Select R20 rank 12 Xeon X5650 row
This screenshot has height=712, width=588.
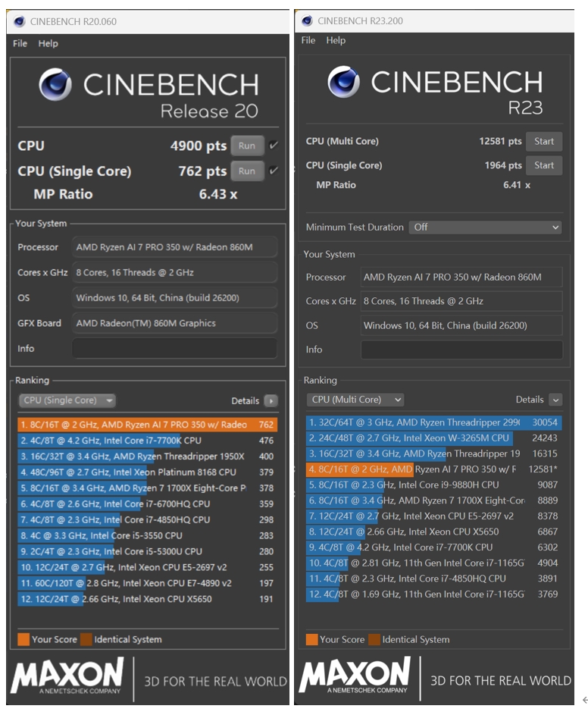148,599
